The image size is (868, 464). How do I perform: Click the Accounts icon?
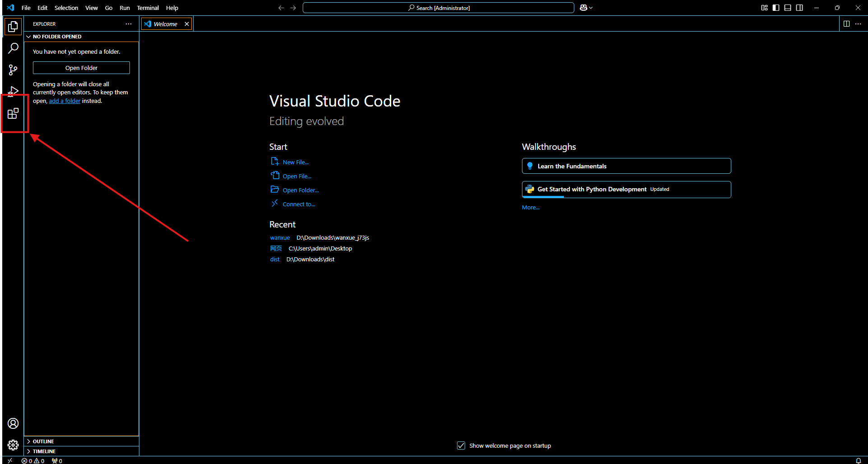(x=13, y=423)
